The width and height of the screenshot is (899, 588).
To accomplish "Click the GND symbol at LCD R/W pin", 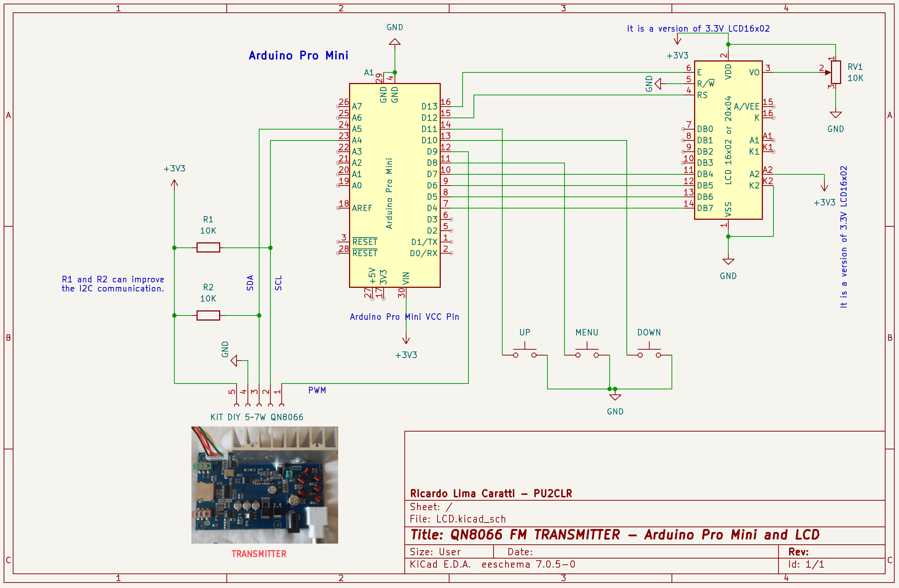I will [658, 83].
